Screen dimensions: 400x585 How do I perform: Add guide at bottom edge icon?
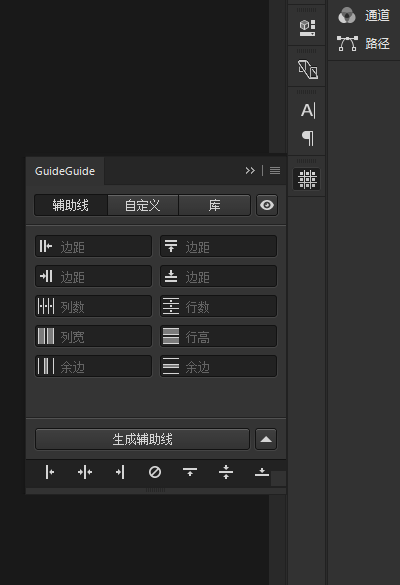(x=262, y=472)
